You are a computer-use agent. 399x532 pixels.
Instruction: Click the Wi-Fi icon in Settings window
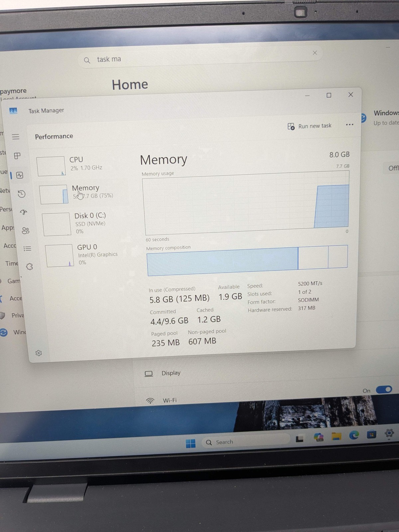[150, 401]
